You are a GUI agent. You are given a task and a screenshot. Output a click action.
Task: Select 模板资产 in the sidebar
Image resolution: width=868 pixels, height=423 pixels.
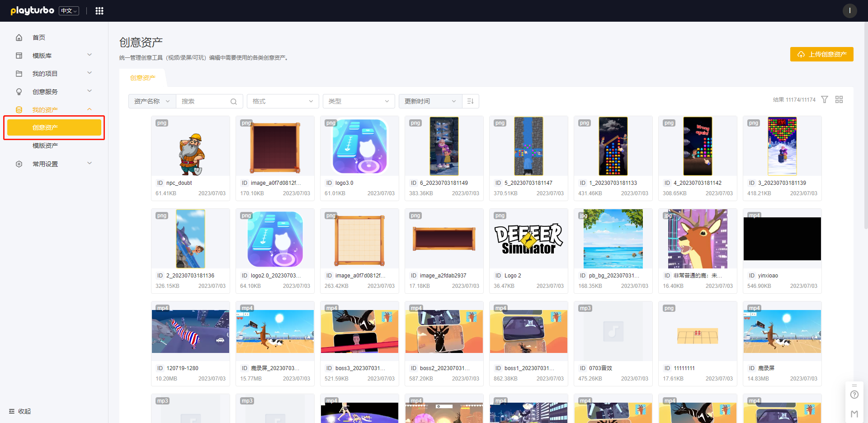(x=45, y=146)
